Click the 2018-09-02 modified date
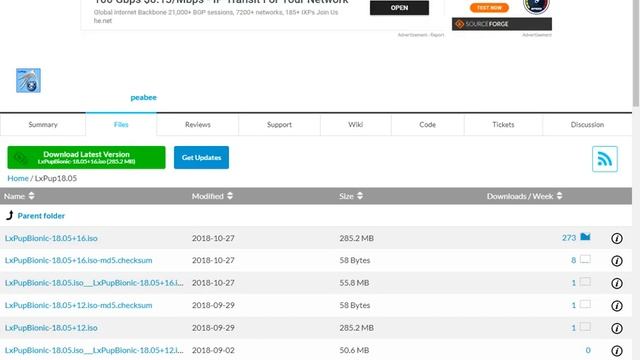 pyautogui.click(x=213, y=350)
